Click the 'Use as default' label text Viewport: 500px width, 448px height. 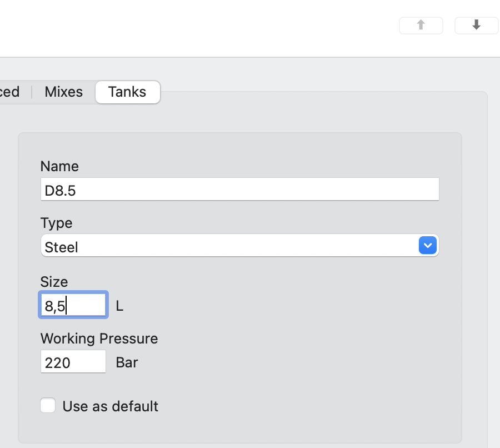110,406
